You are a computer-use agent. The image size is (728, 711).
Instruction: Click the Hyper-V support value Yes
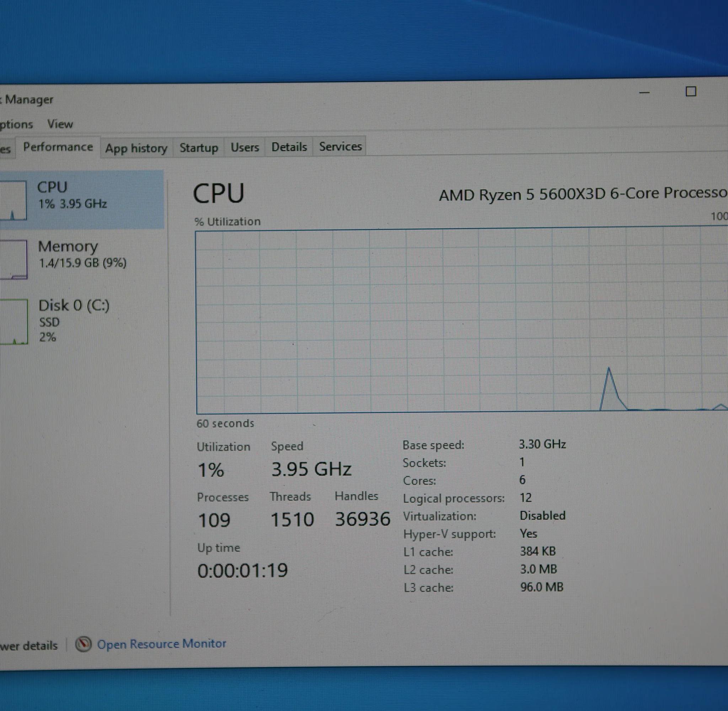click(529, 534)
